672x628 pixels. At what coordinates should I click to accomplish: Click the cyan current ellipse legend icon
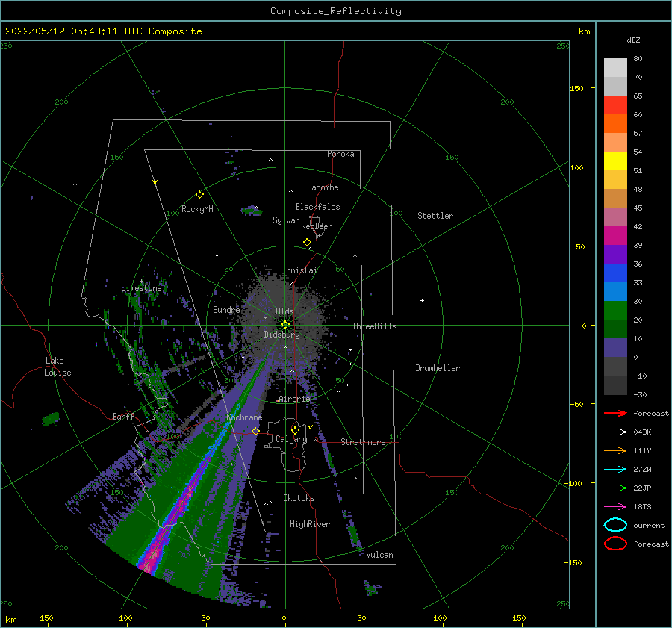(615, 525)
